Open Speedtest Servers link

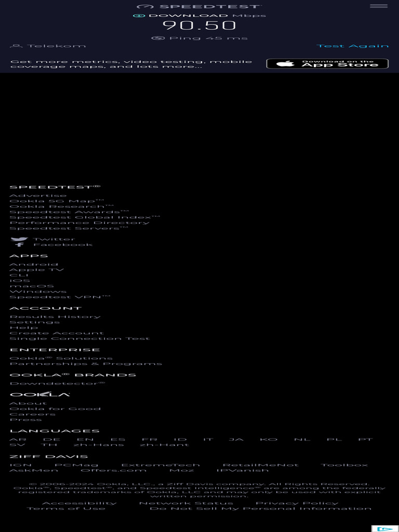tap(69, 228)
